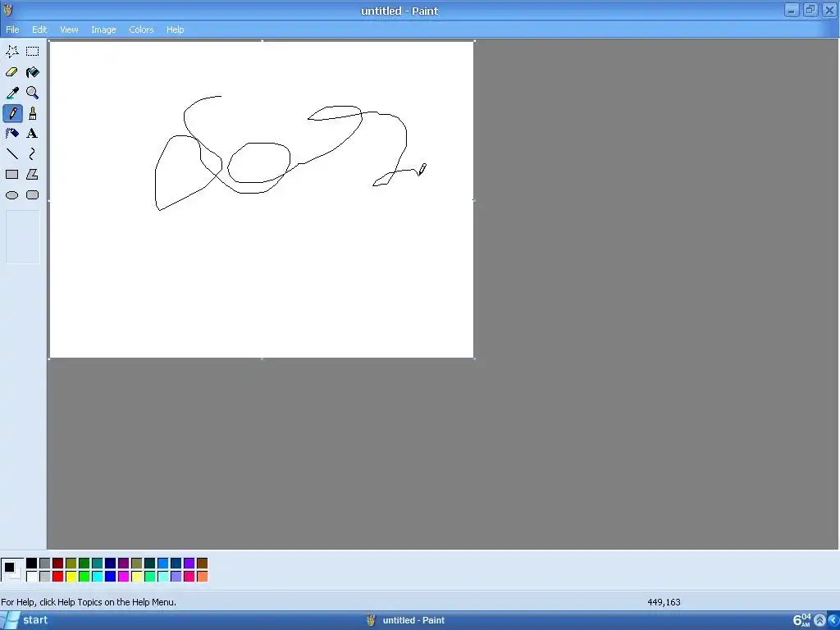Viewport: 840px width, 630px height.
Task: Select the rectangular Select tool
Action: click(x=33, y=52)
